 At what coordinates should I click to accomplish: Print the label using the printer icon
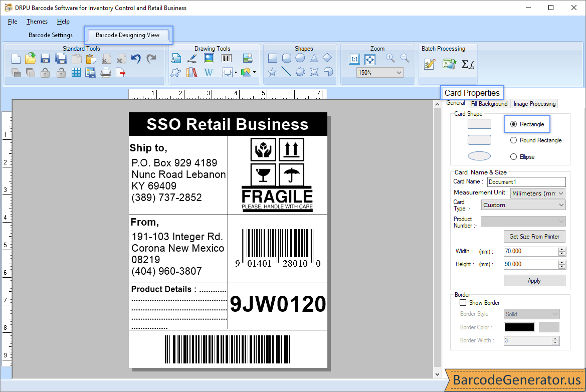point(106,72)
